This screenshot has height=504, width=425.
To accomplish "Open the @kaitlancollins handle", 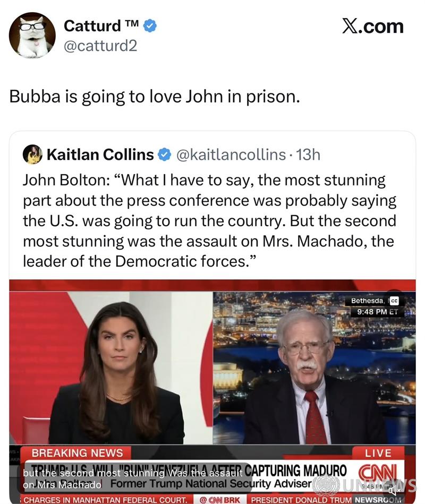I will 231,155.
